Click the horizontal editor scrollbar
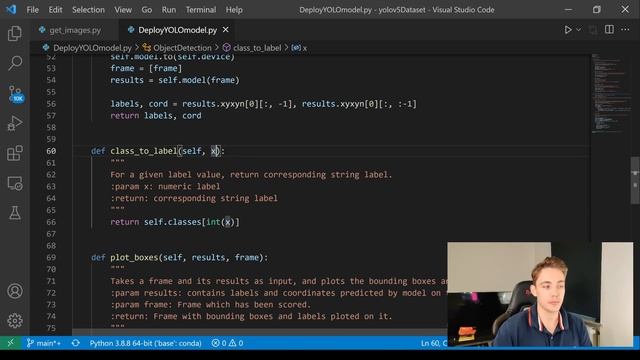This screenshot has width=640, height=360. (260, 332)
